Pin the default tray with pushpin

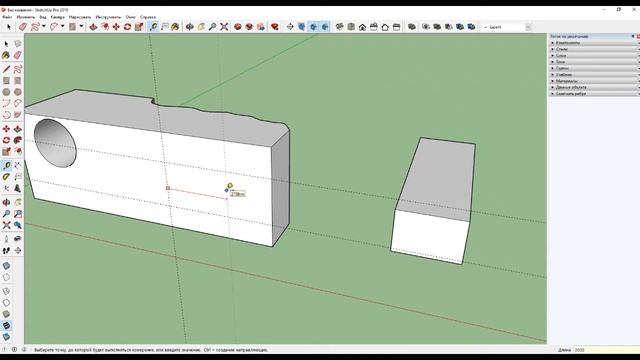tap(633, 36)
